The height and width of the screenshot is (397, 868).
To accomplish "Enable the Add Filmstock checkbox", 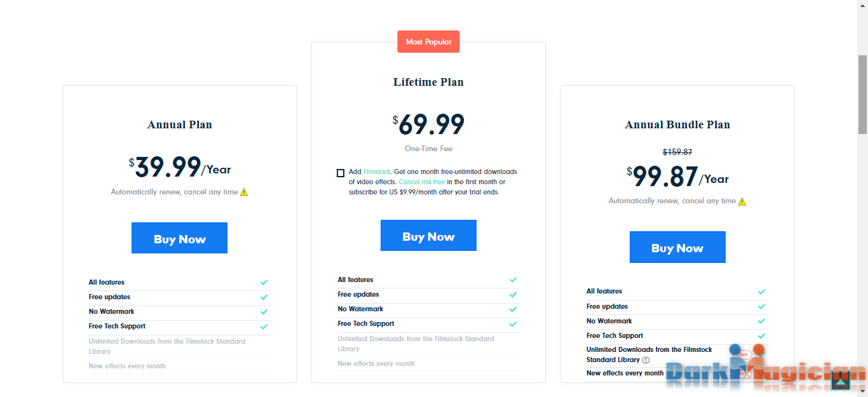I will (x=341, y=173).
